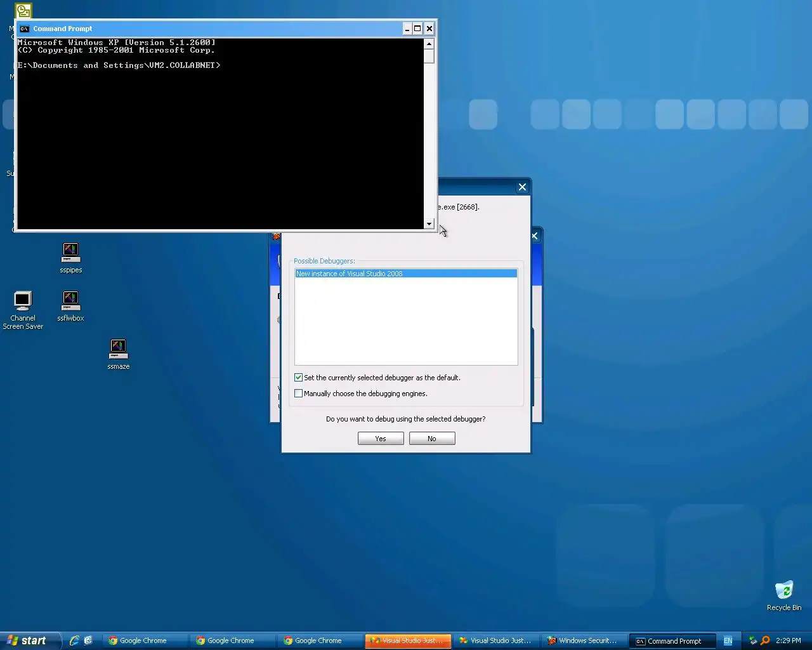Click the Command Prompt title bar icon

(24, 29)
